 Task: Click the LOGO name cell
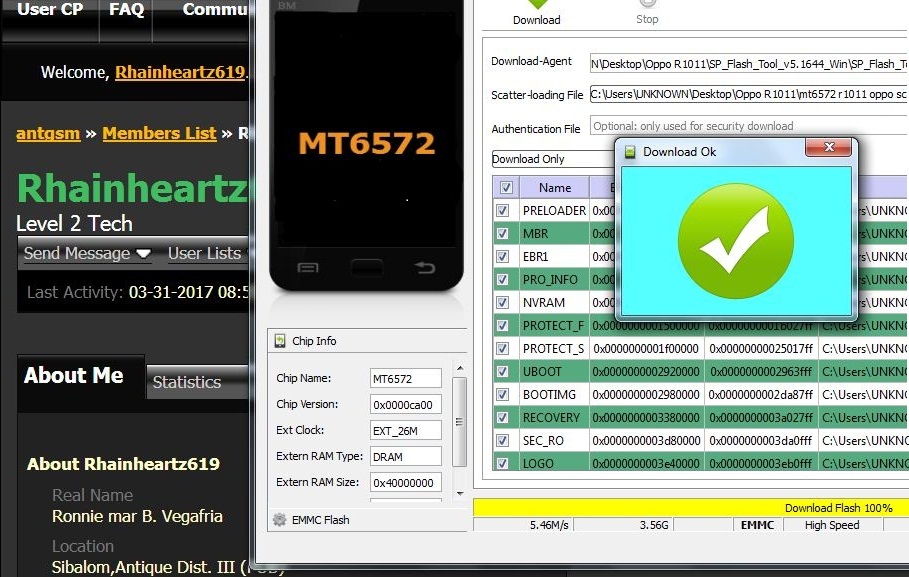click(x=554, y=463)
